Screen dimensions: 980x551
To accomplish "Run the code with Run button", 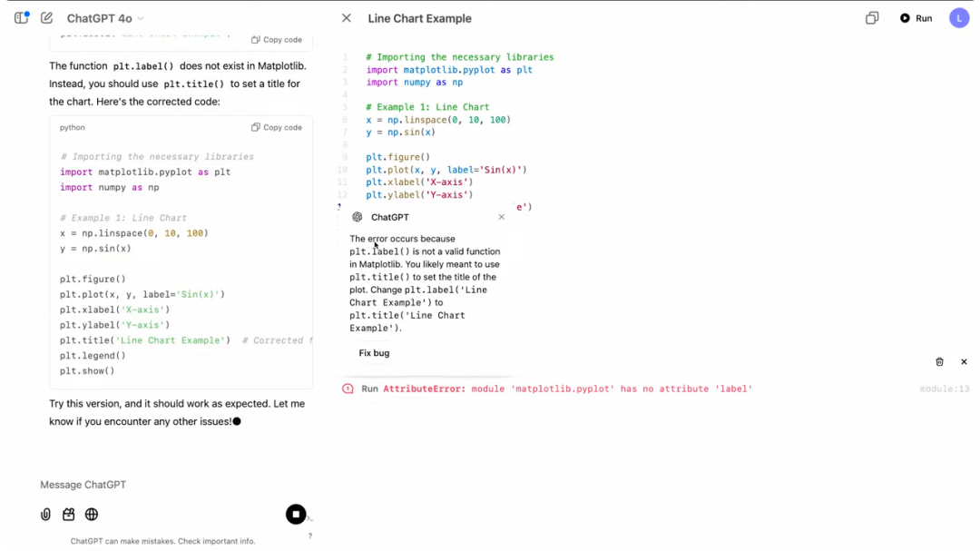I will tap(916, 18).
